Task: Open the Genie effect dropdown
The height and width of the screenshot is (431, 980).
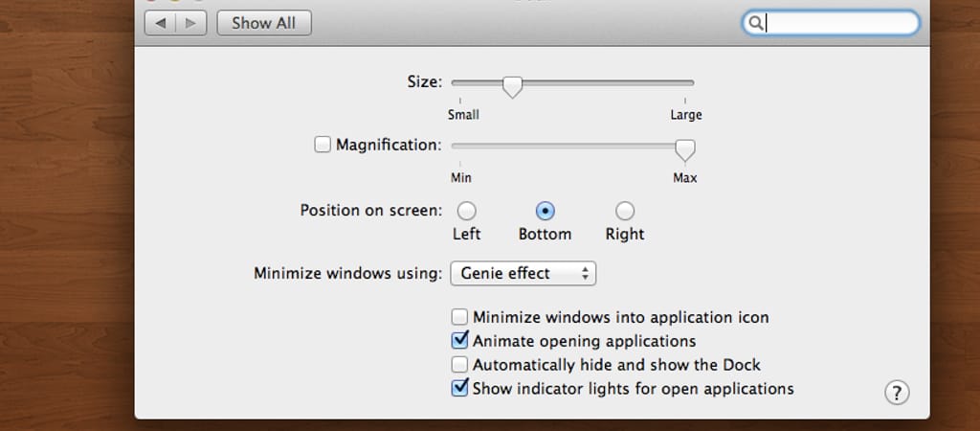Action: (x=523, y=274)
